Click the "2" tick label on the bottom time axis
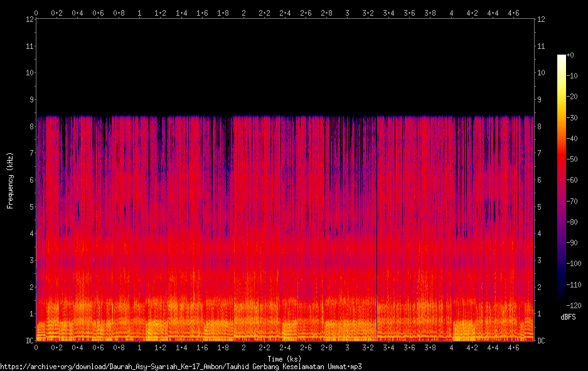The height and width of the screenshot is (371, 588). coord(243,348)
